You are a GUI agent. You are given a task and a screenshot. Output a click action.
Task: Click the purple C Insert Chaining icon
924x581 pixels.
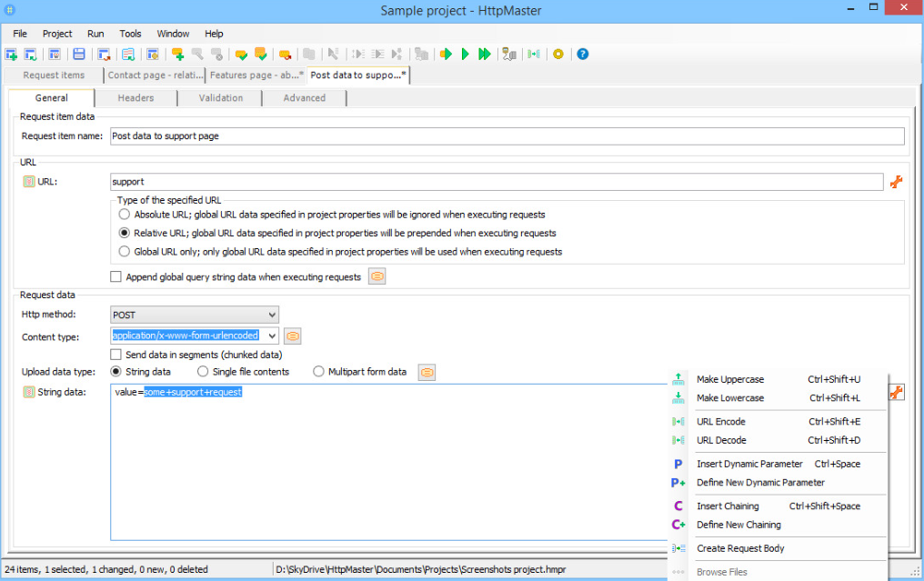678,506
